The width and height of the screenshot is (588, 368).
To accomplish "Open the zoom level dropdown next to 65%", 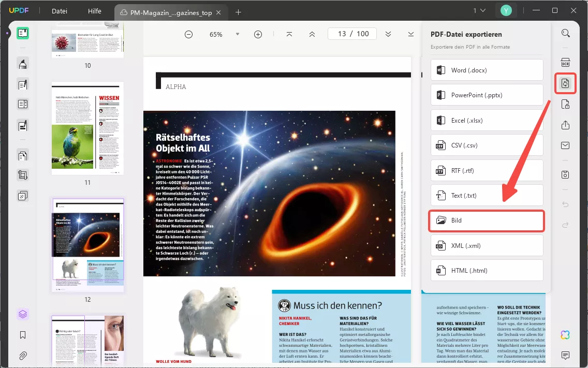I will pos(238,34).
